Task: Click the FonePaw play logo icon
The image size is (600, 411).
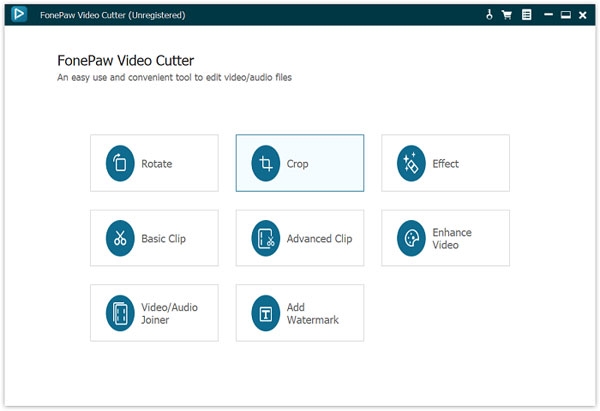Action: pyautogui.click(x=19, y=15)
